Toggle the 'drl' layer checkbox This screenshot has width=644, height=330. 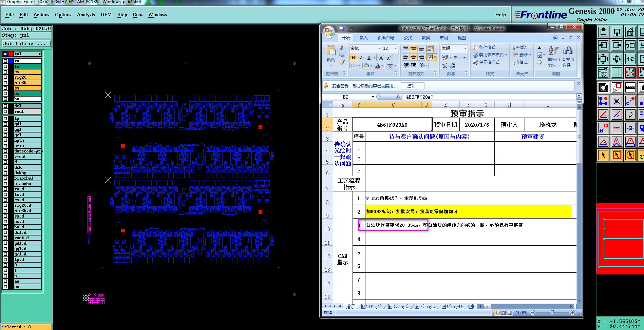[x=5, y=106]
